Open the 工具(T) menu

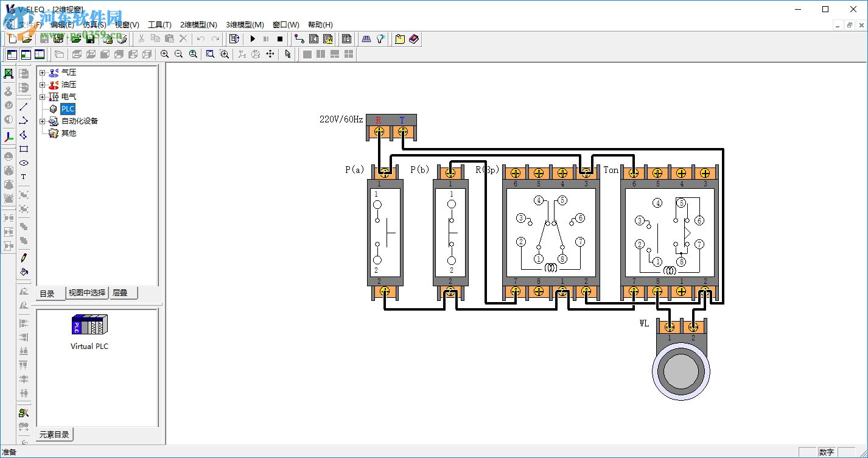(159, 25)
